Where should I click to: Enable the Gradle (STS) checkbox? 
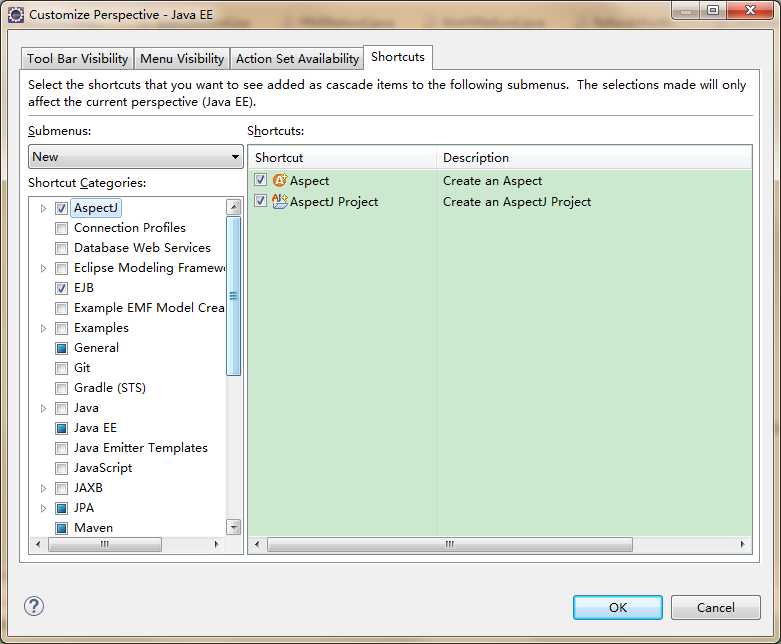pyautogui.click(x=61, y=388)
